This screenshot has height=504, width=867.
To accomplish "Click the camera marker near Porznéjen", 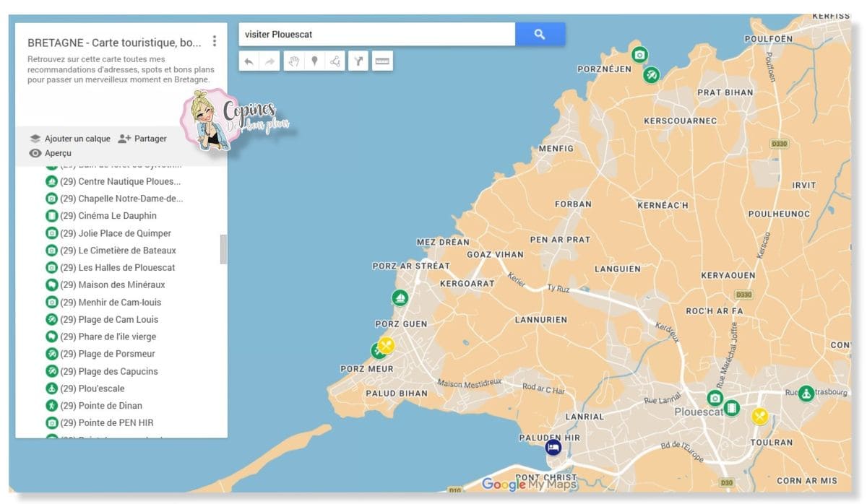I will point(639,55).
